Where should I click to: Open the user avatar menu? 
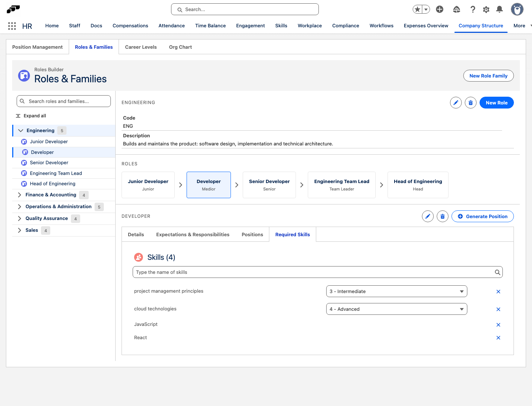tap(517, 9)
